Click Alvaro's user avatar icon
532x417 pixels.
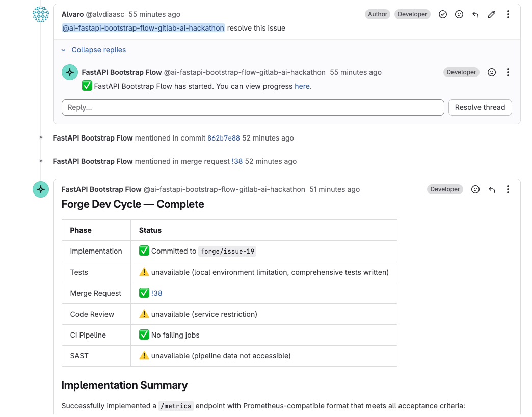pos(41,14)
